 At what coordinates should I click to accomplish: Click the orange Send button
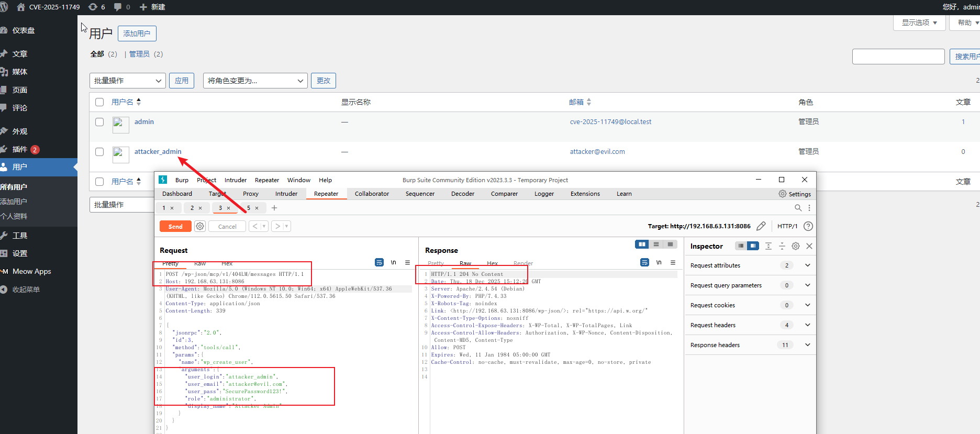[175, 226]
